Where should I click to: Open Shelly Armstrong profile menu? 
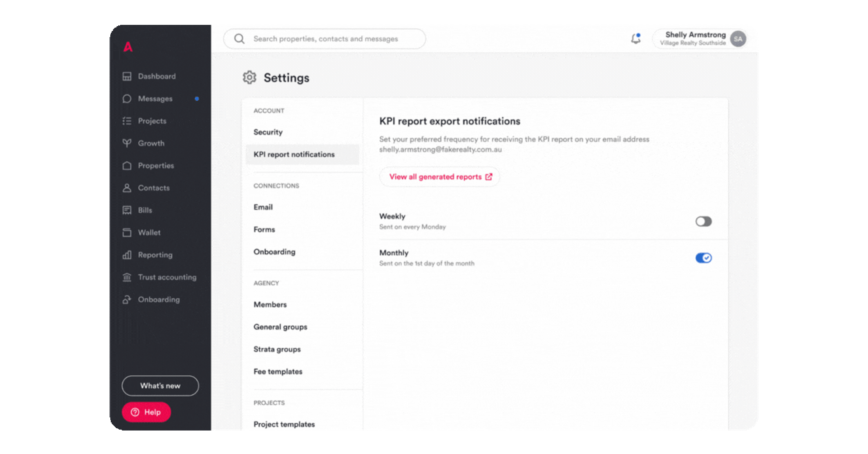[x=700, y=39]
